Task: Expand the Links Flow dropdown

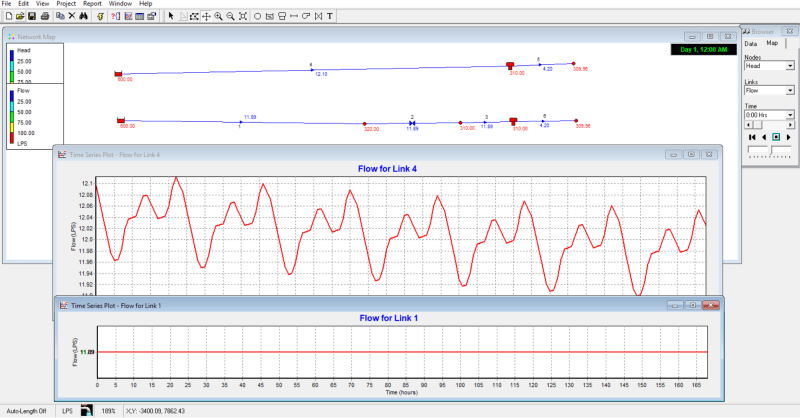Action: tap(790, 90)
